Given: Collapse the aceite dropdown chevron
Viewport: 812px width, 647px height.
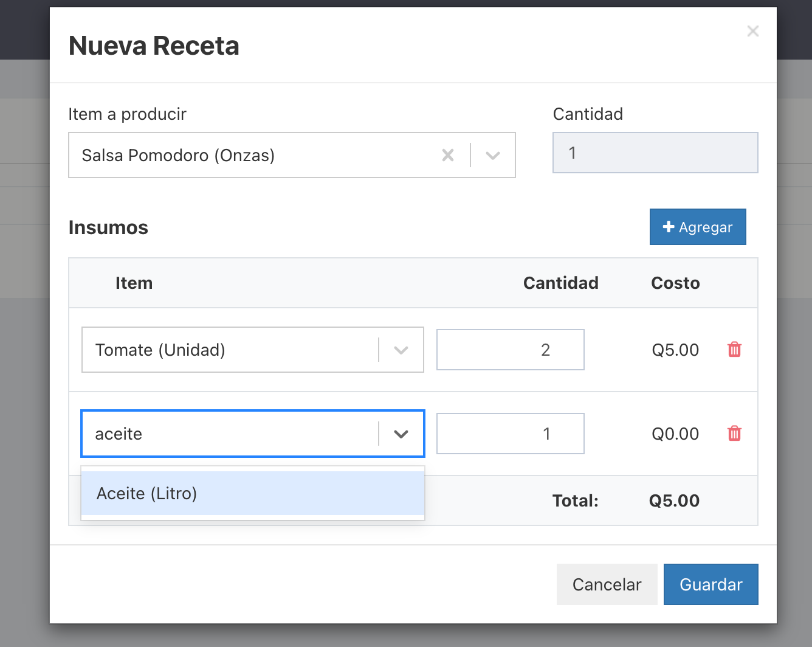Looking at the screenshot, I should 401,434.
